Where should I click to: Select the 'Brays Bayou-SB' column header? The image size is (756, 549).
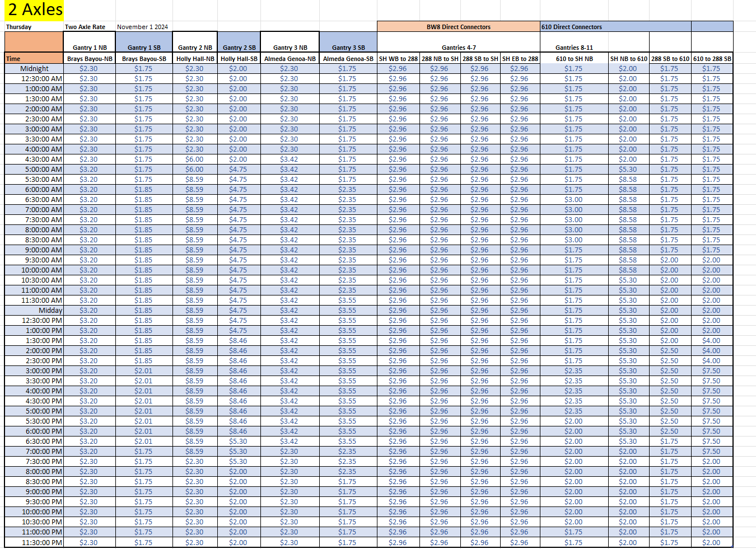pos(144,58)
